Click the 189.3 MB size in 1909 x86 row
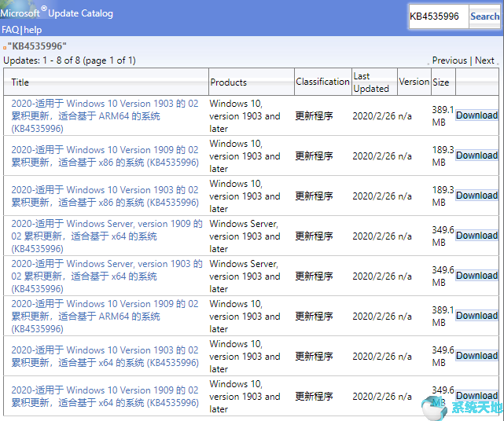Screen dimensions: 504x421 pyautogui.click(x=443, y=156)
